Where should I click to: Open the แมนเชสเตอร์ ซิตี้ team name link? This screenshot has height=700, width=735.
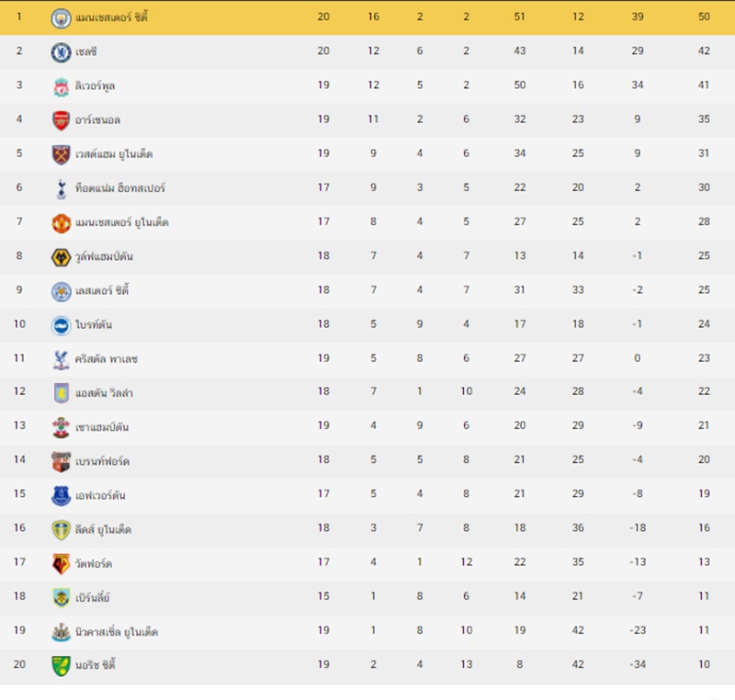(111, 17)
